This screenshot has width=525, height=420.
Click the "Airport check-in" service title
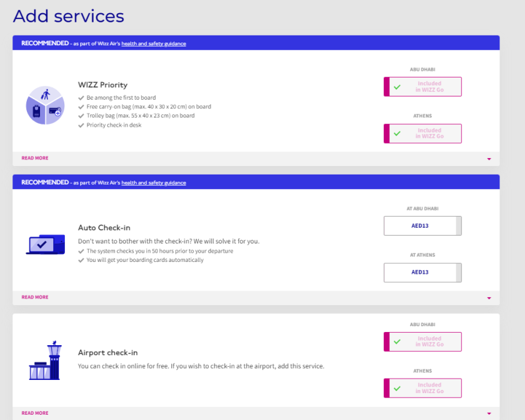click(108, 352)
